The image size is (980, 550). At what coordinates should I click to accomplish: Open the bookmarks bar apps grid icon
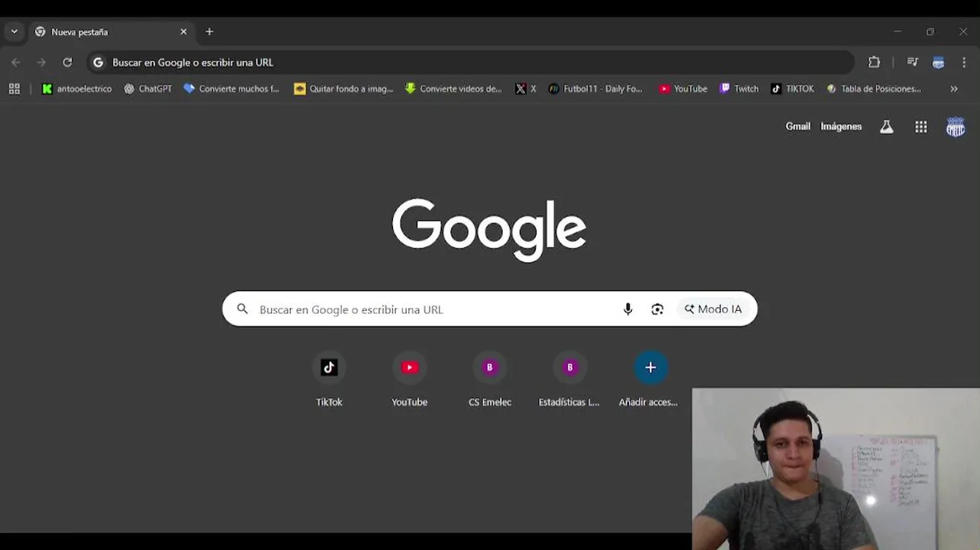(14, 89)
